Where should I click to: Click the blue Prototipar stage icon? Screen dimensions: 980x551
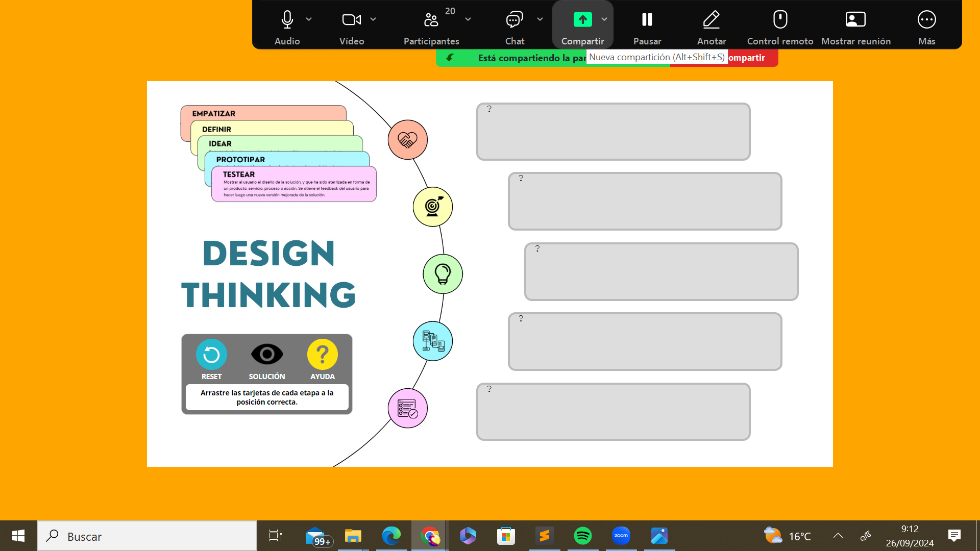432,341
